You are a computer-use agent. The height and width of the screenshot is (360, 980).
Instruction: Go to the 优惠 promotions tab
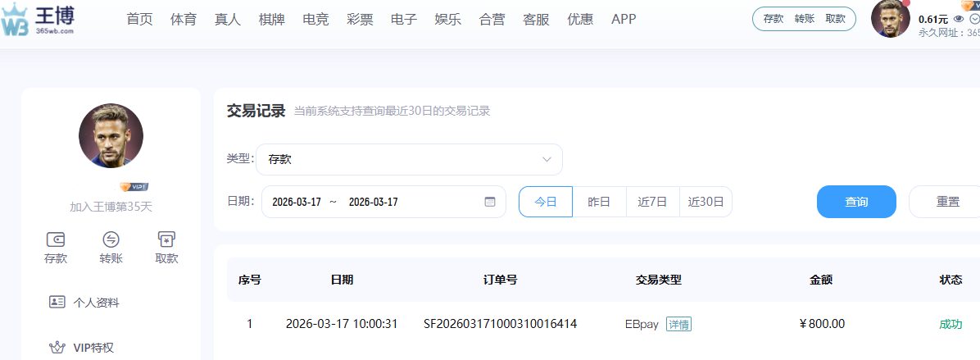pyautogui.click(x=580, y=19)
